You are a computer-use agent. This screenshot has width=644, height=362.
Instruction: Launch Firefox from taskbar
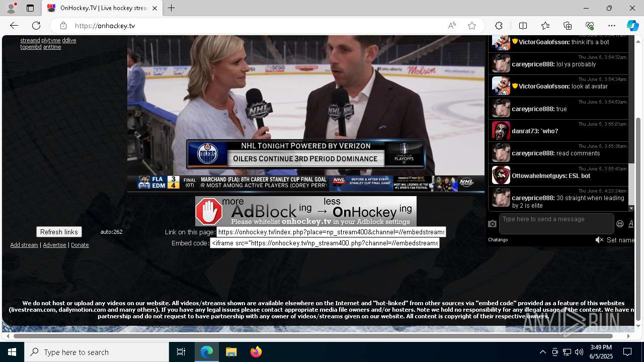coord(256,352)
